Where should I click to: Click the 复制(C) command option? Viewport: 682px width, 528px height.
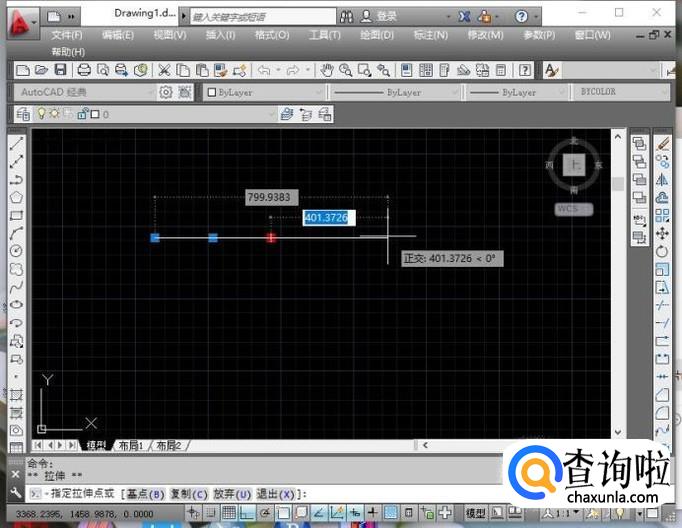pyautogui.click(x=188, y=494)
